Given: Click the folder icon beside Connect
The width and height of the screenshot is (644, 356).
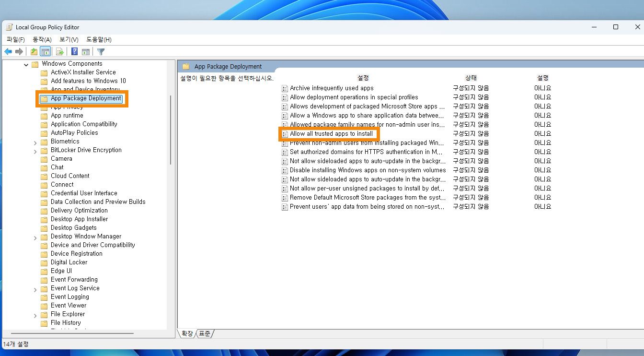Looking at the screenshot, I should (x=44, y=185).
